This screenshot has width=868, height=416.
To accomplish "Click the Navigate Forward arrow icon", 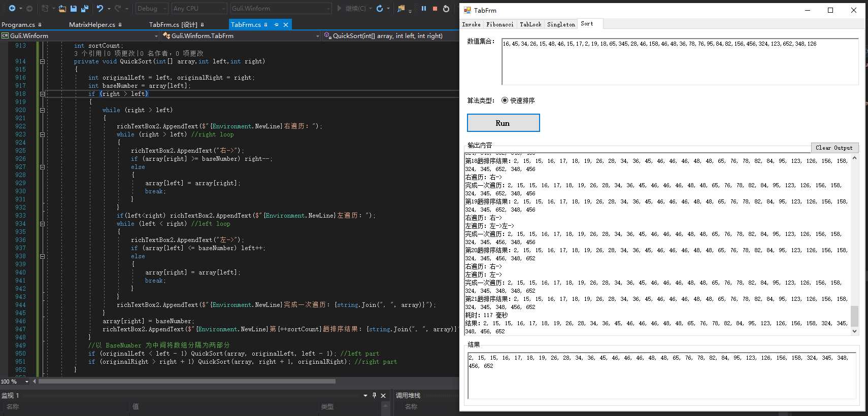I will (x=29, y=9).
